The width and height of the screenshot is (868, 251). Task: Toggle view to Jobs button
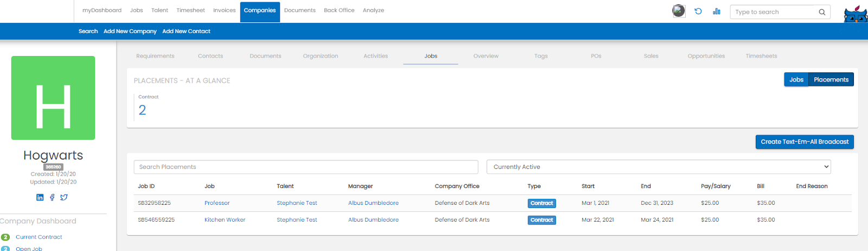click(796, 79)
